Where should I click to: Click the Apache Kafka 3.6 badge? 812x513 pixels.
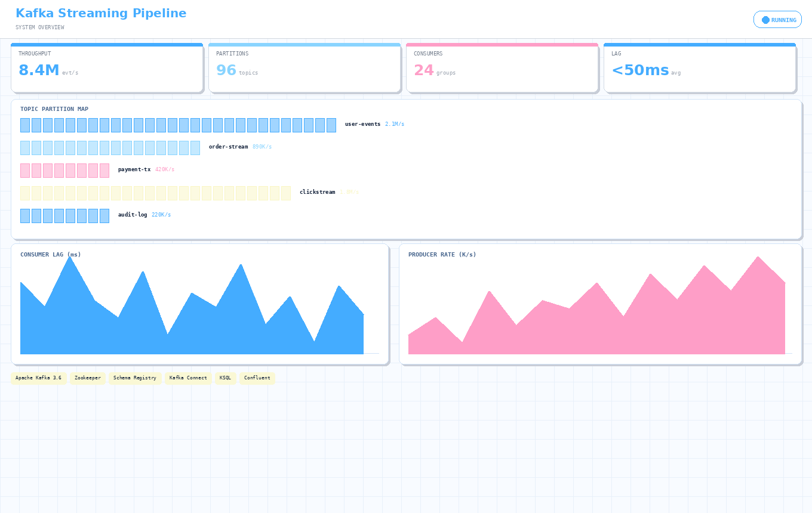click(x=38, y=378)
